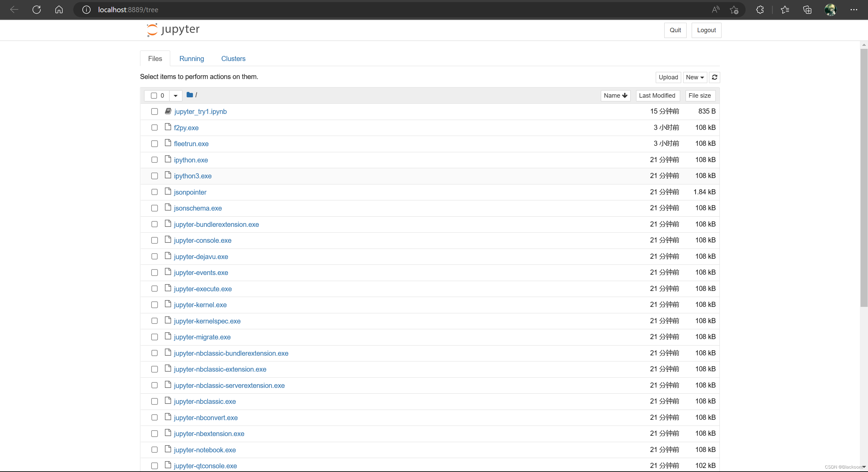The image size is (868, 472).
Task: Open the New dropdown menu
Action: 695,77
